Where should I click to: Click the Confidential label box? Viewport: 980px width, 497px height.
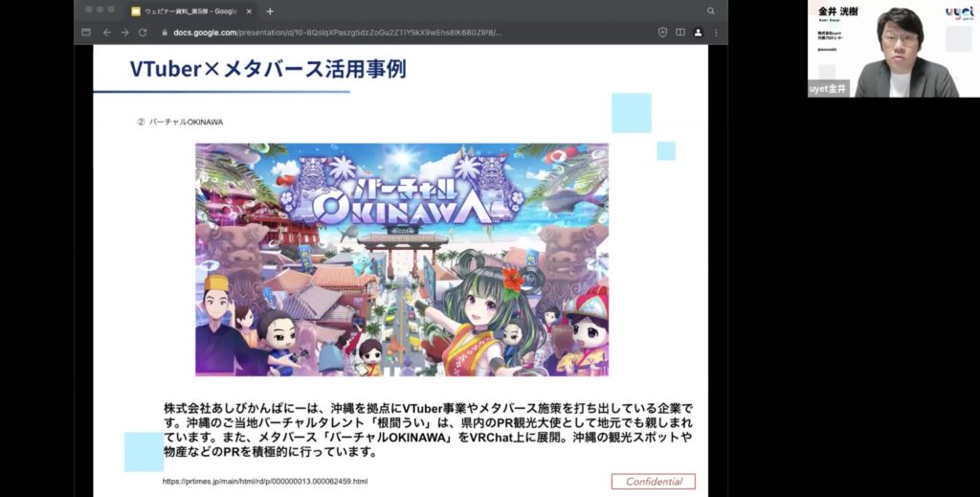[653, 482]
